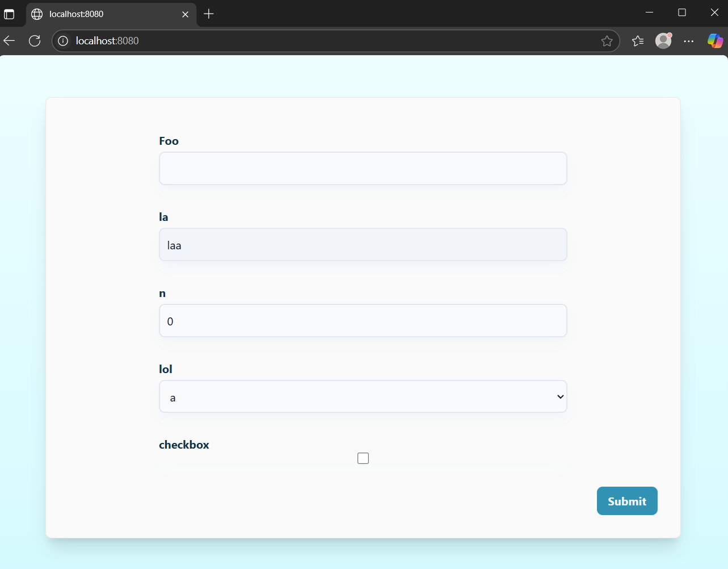Image resolution: width=728 pixels, height=569 pixels.
Task: Click the checkbox label text
Action: 184,445
